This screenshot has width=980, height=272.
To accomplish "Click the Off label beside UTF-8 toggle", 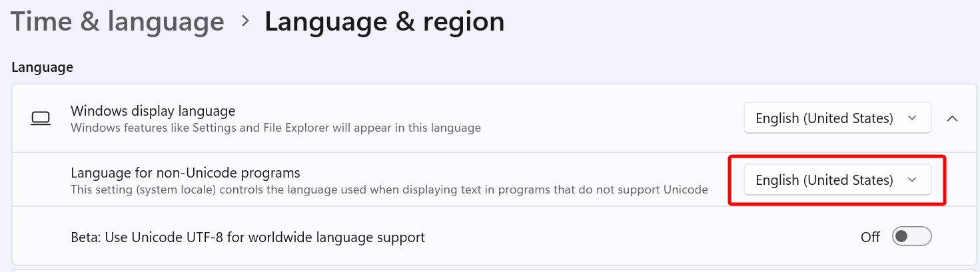I will 870,237.
